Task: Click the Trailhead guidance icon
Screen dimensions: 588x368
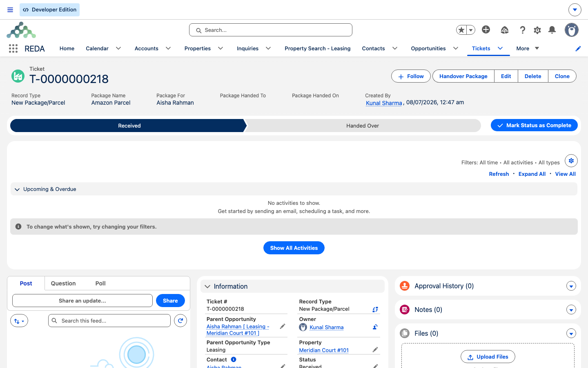Action: point(505,30)
